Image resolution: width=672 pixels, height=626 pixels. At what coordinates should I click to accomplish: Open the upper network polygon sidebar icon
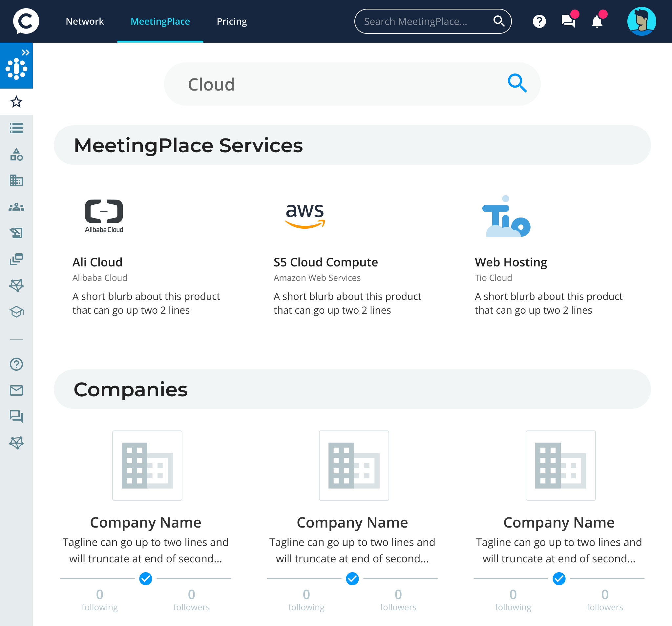pos(16,285)
